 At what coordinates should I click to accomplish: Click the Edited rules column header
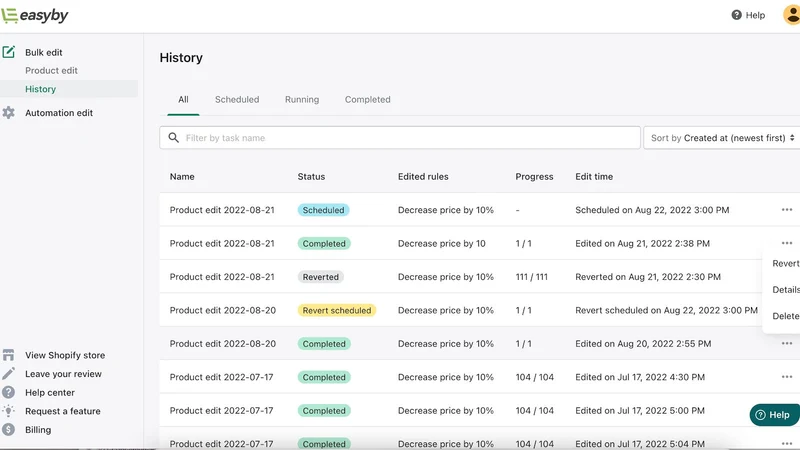[x=423, y=177]
